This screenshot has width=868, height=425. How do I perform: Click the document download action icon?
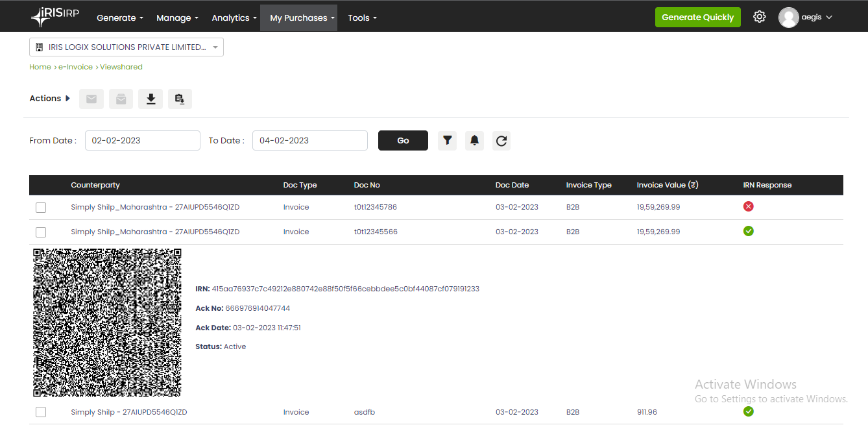coord(180,99)
